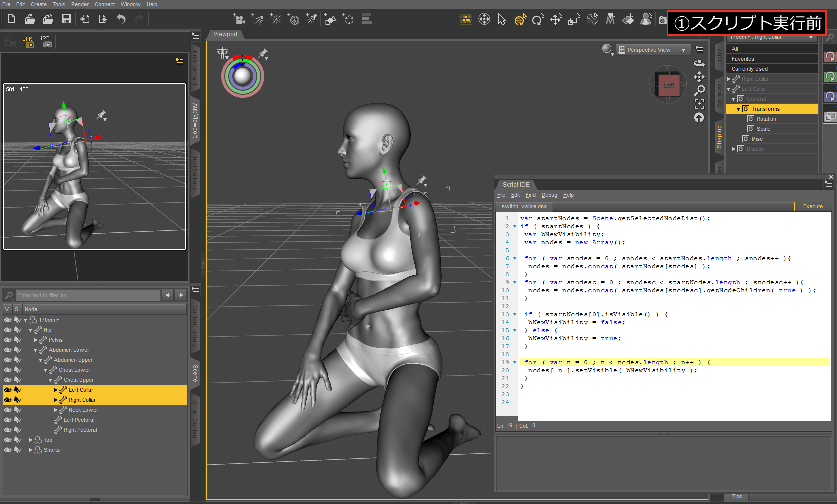The width and height of the screenshot is (837, 504).
Task: Select the Scale tool
Action: [x=574, y=19]
